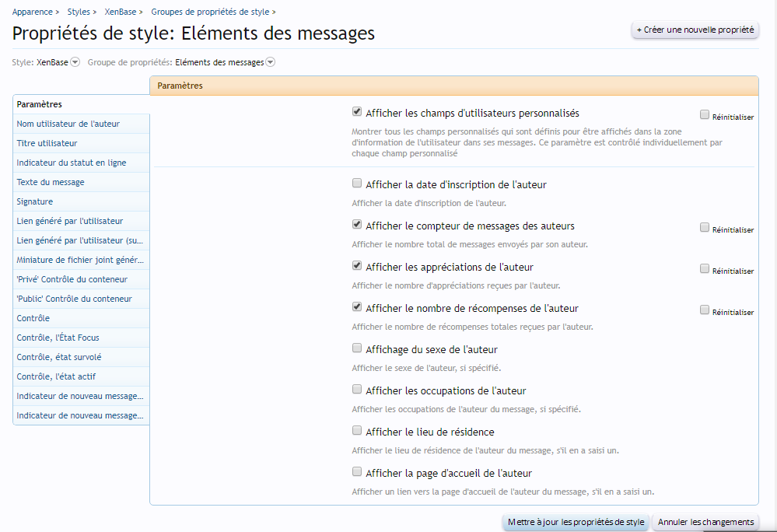Click Mettre à jour les propriétés de style
Viewport: 777px width, 532px height.
click(576, 522)
